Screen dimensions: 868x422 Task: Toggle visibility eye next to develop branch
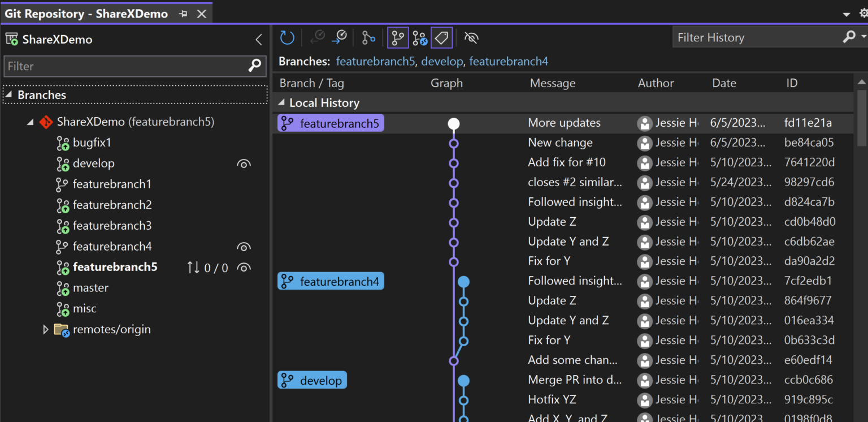tap(244, 163)
